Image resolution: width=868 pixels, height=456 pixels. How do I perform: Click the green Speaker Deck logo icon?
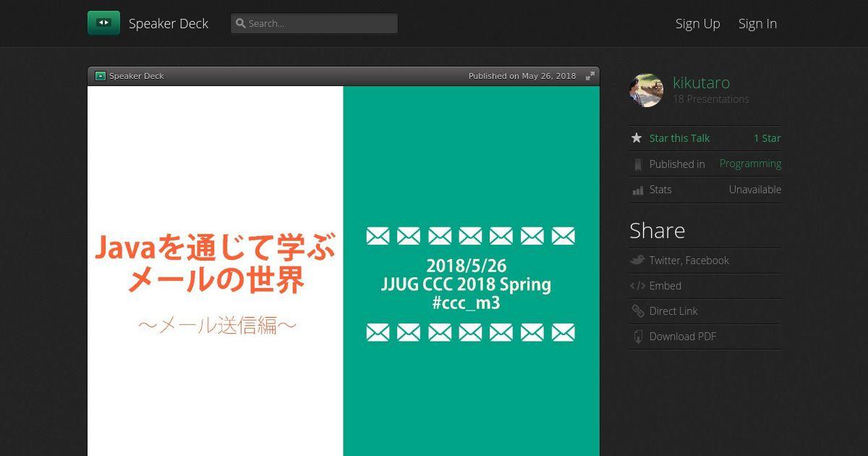tap(103, 23)
